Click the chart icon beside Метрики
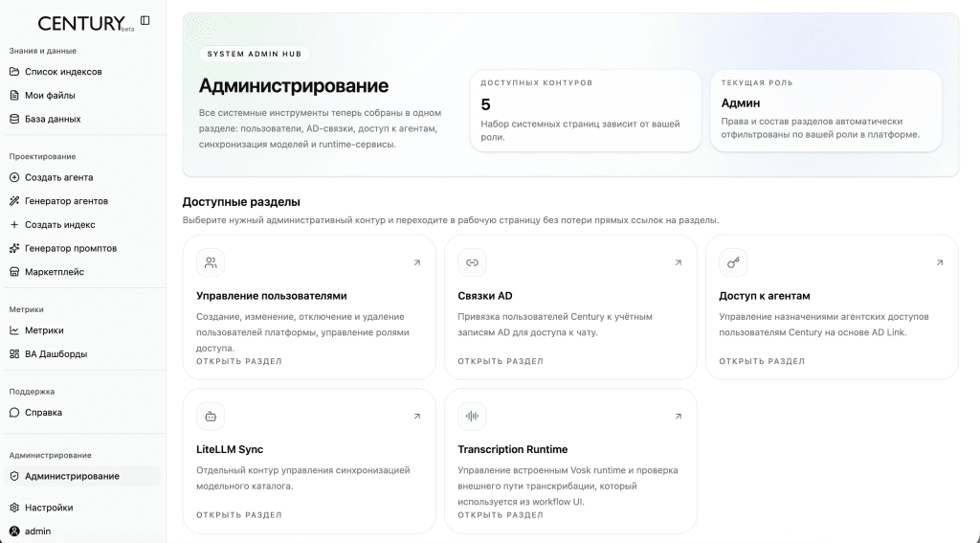Viewport: 980px width, 543px height. tap(14, 330)
